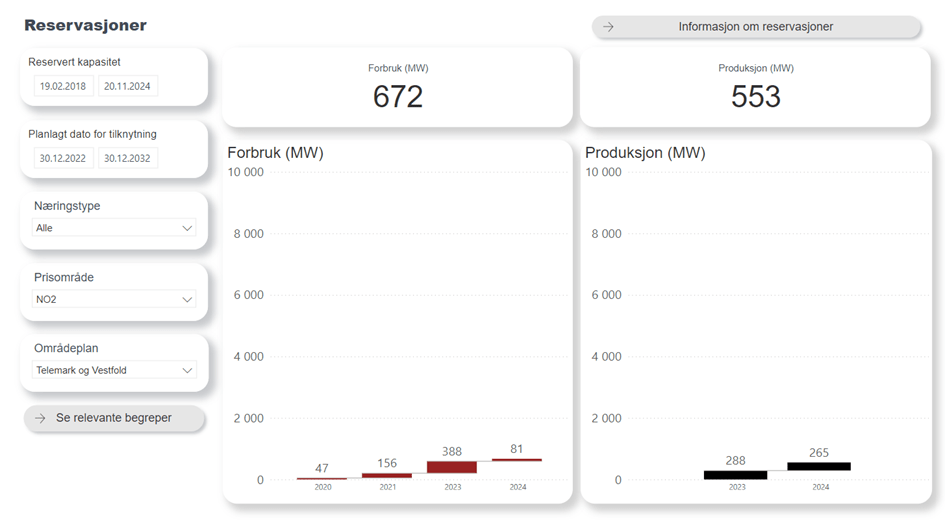The height and width of the screenshot is (525, 945).
Task: Click the Reservasjoner page title
Action: pos(85,25)
